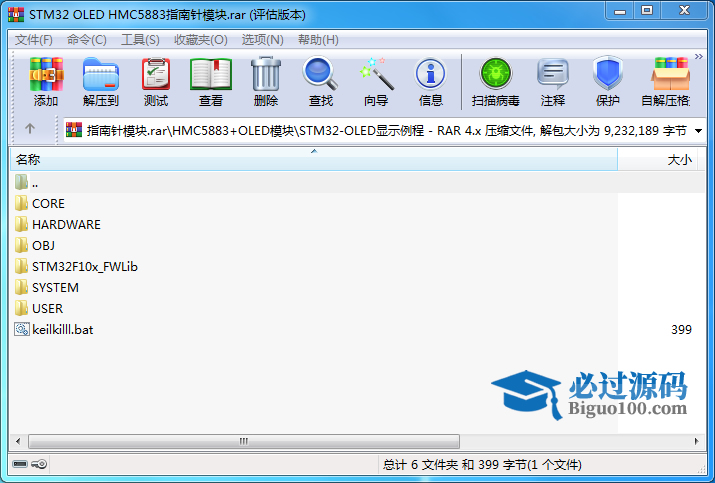Click the Protect (保护) shield icon
The width and height of the screenshot is (715, 483).
click(608, 73)
